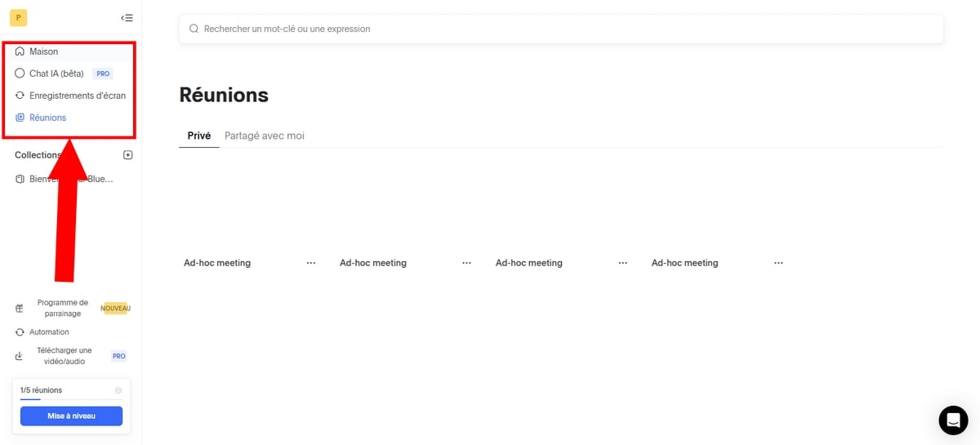Open the third Ad-hoc meeting title

pyautogui.click(x=528, y=263)
